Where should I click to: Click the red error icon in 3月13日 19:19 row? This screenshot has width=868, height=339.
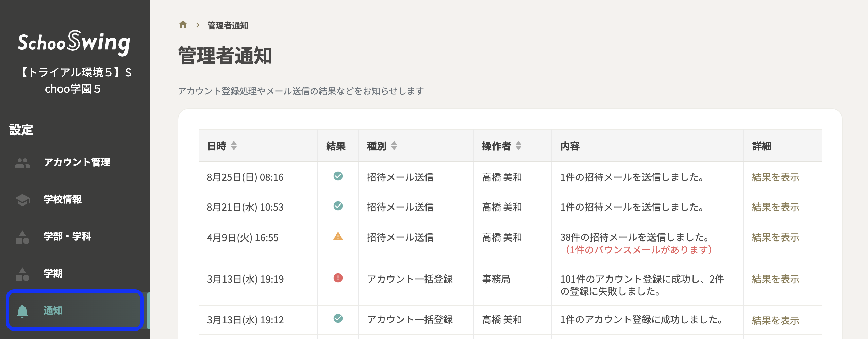[x=338, y=278]
